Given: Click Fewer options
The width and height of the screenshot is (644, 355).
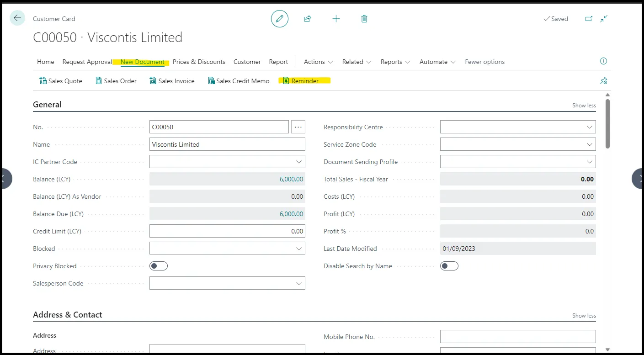Looking at the screenshot, I should pos(485,62).
